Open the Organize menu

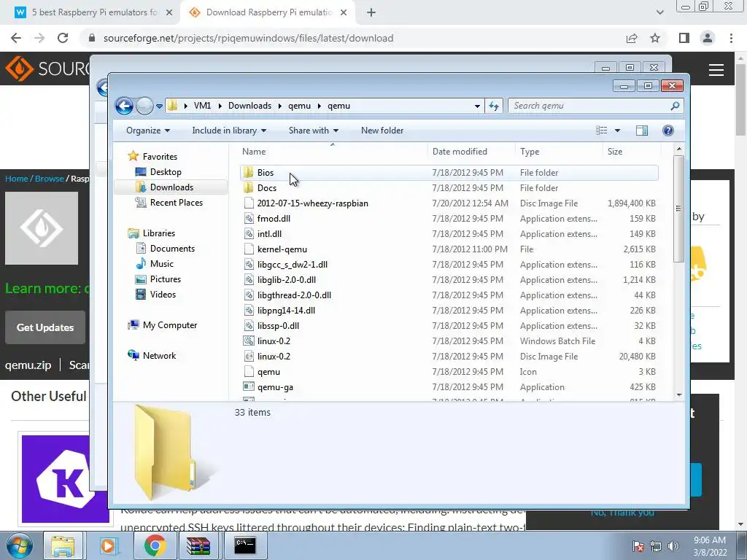(x=147, y=131)
